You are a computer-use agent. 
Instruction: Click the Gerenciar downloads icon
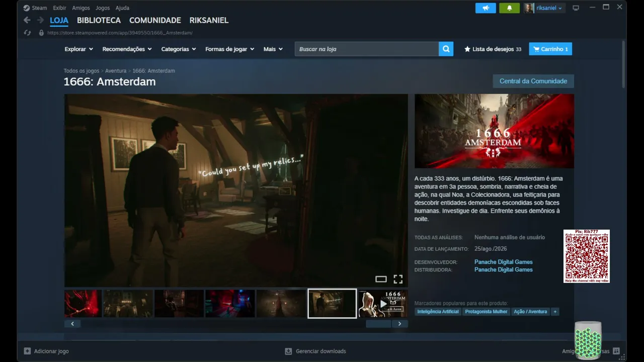pyautogui.click(x=288, y=351)
